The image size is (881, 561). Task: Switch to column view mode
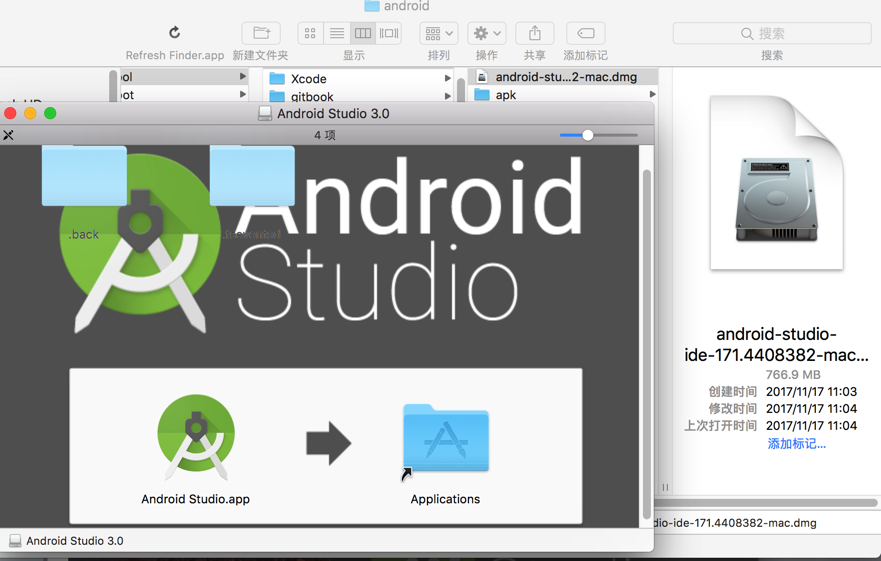point(363,33)
